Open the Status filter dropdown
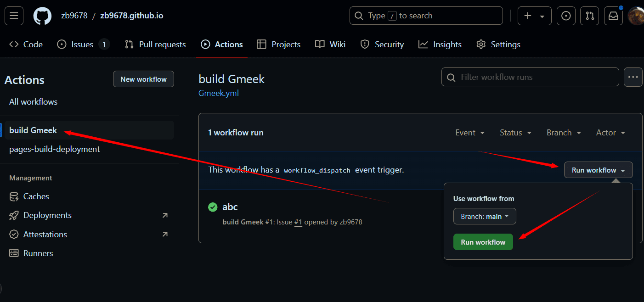644x302 pixels. coord(515,133)
